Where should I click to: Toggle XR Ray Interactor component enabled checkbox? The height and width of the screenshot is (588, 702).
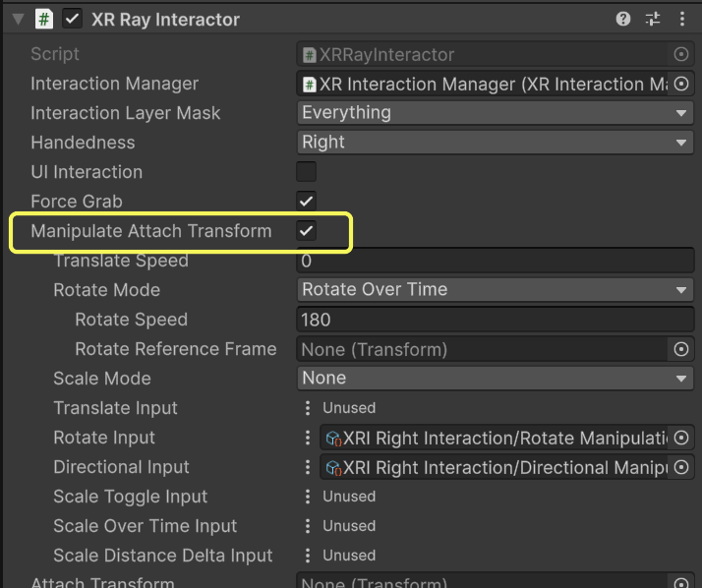(x=73, y=19)
